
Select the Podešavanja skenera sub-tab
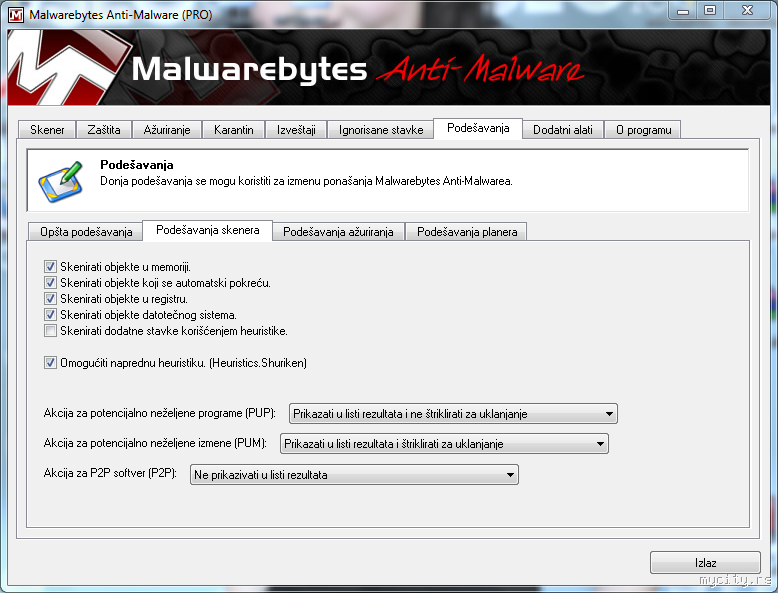click(x=207, y=230)
